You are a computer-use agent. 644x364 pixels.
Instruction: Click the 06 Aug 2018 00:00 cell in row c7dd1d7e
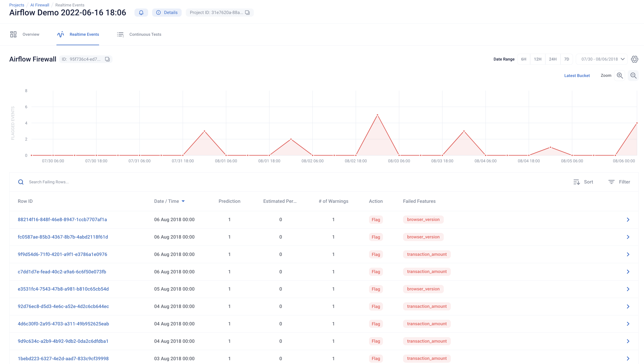(x=174, y=272)
